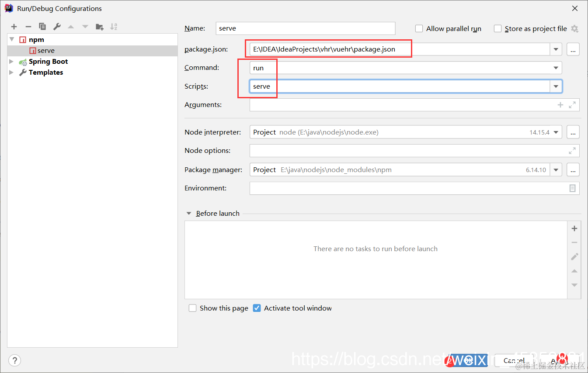The image size is (588, 373).
Task: Click the Environment input field
Action: (x=414, y=188)
